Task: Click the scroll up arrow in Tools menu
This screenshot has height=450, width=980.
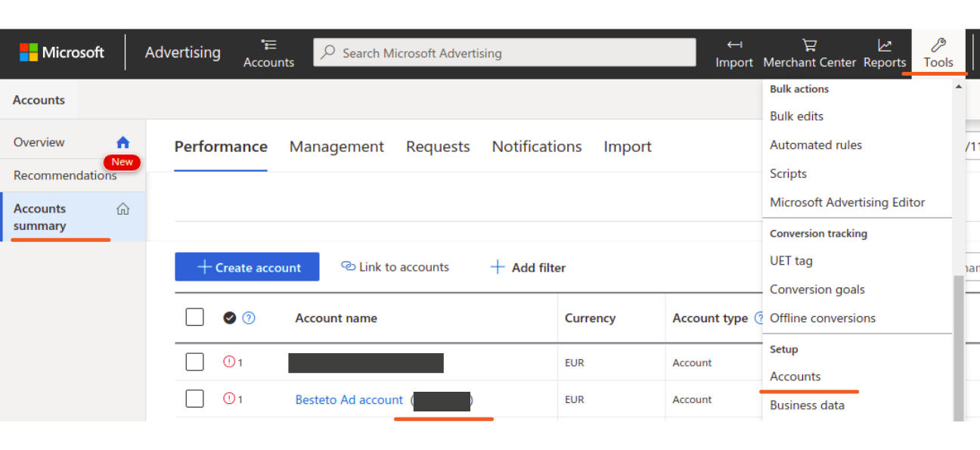Action: tap(958, 87)
